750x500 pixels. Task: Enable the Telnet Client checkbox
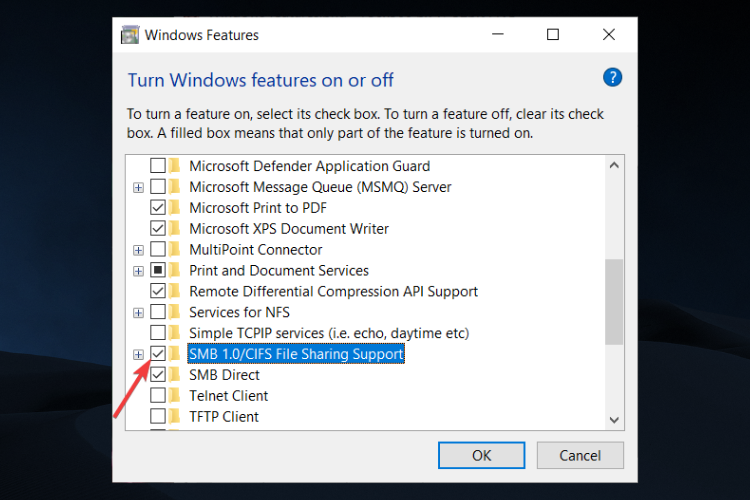click(158, 396)
